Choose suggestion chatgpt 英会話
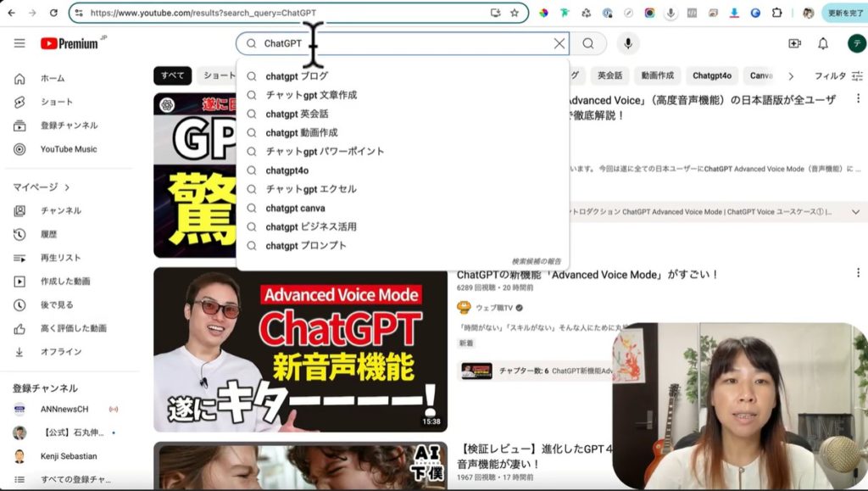This screenshot has width=868, height=491. (x=297, y=114)
